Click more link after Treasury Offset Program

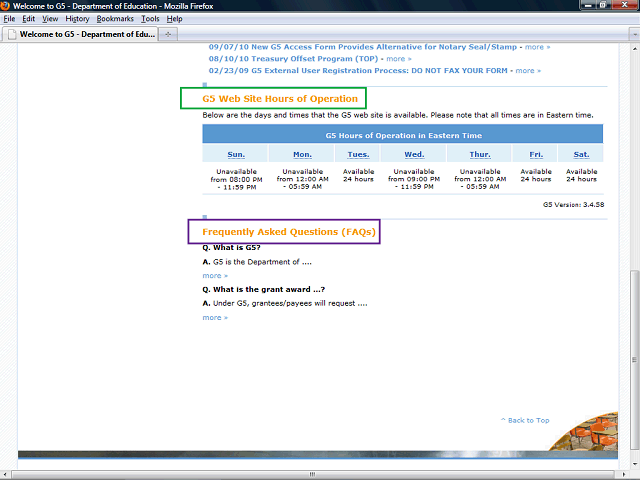399,59
